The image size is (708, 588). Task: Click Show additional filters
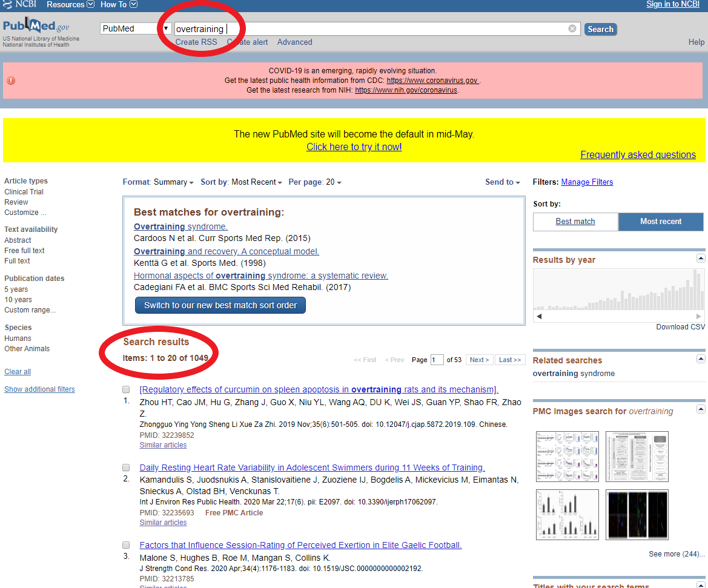coord(40,389)
